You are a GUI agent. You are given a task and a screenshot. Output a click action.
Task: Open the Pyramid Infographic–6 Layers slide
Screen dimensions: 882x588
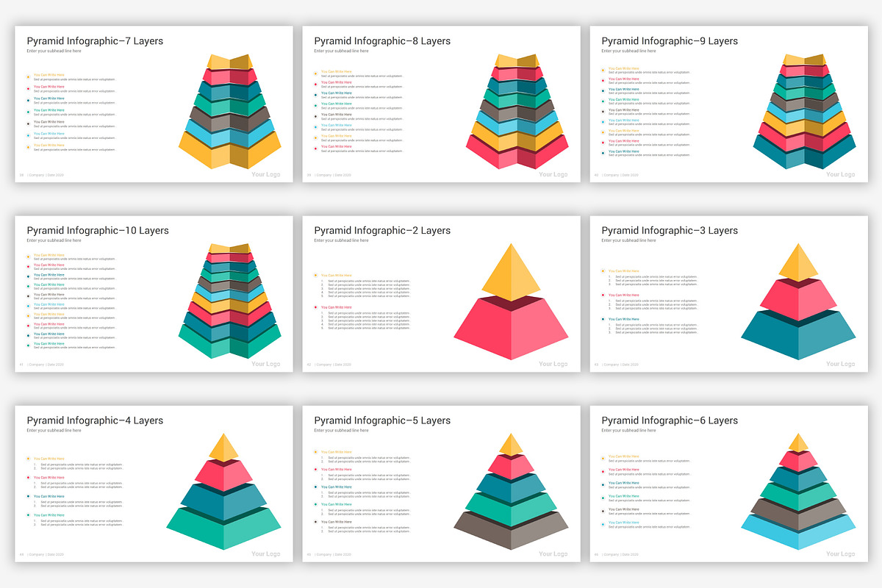(x=728, y=484)
